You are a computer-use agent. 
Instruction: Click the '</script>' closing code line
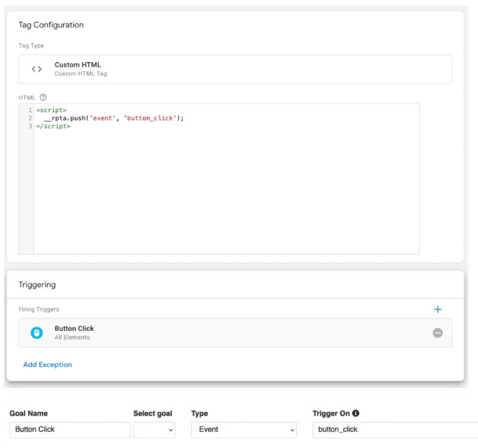(x=53, y=126)
